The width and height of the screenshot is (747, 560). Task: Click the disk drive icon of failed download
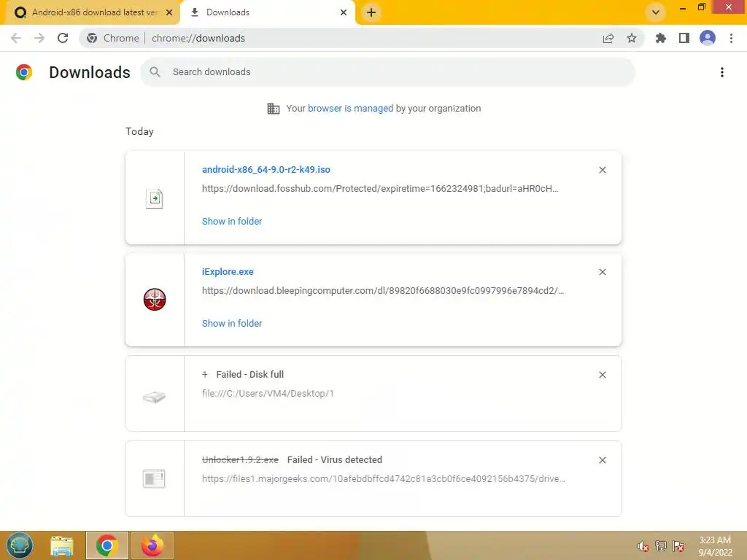[155, 397]
